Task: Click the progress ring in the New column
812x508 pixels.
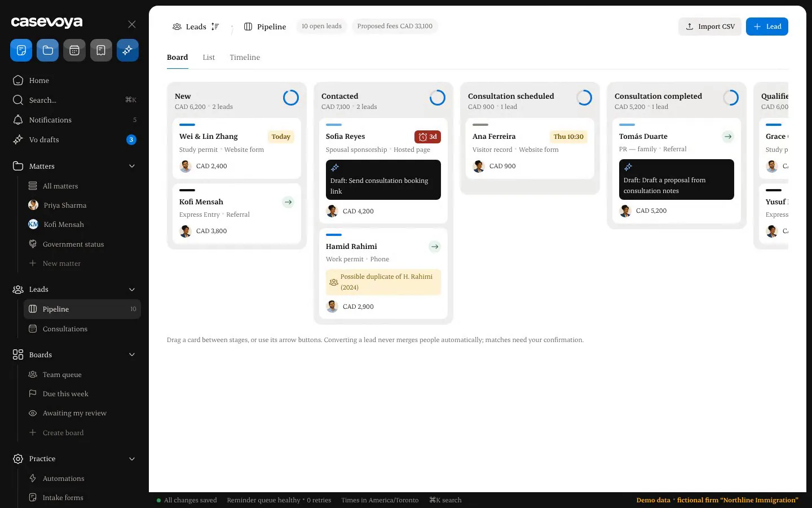Action: [x=291, y=98]
